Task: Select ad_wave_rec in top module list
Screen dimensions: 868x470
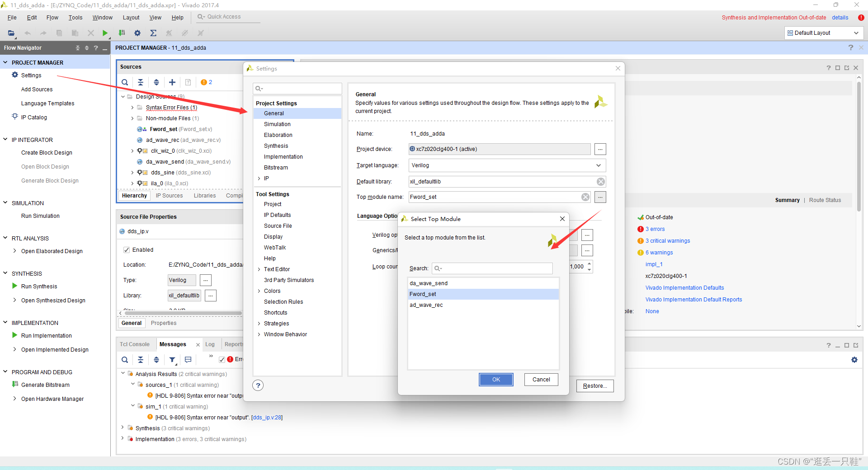Action: click(483, 305)
